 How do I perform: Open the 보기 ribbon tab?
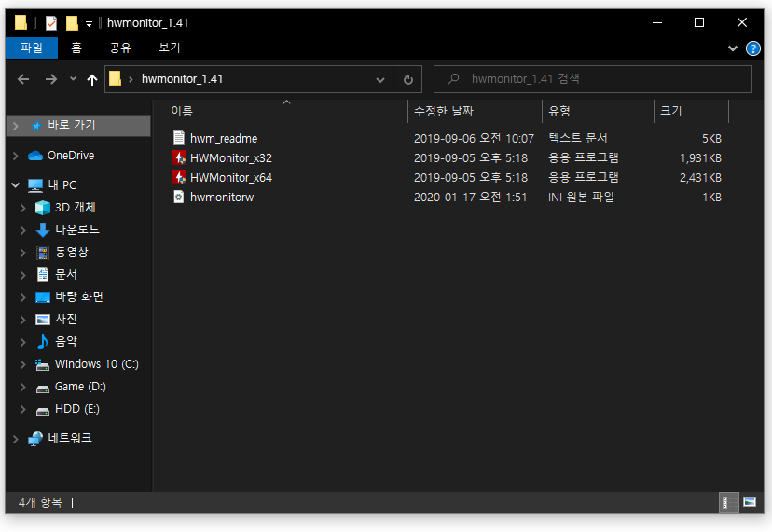[170, 48]
